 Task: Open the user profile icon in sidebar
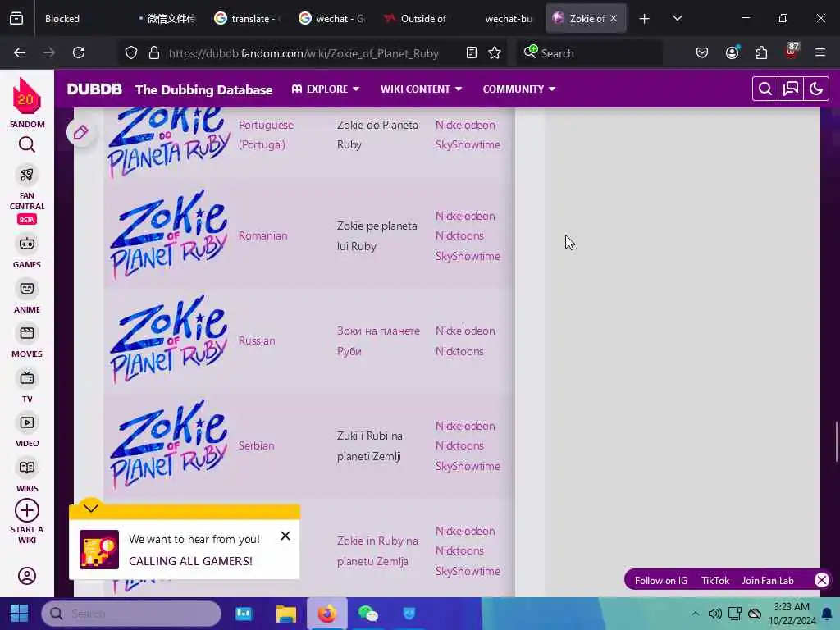point(27,576)
